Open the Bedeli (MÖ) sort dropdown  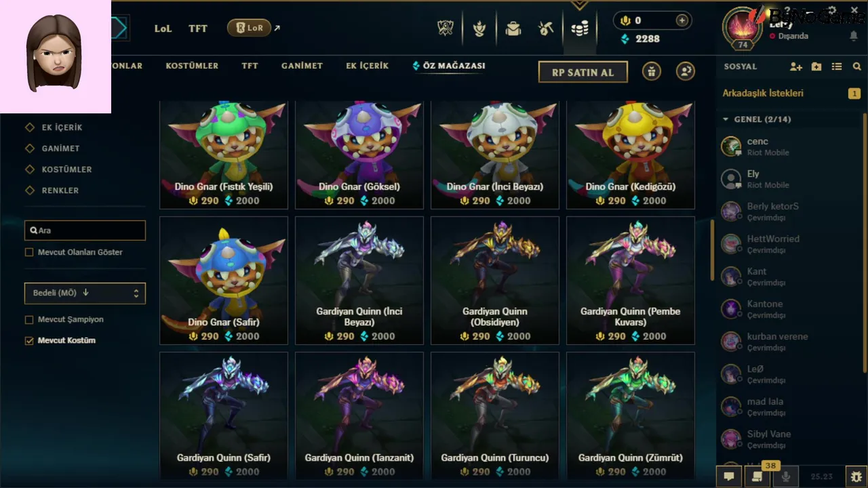tap(85, 293)
